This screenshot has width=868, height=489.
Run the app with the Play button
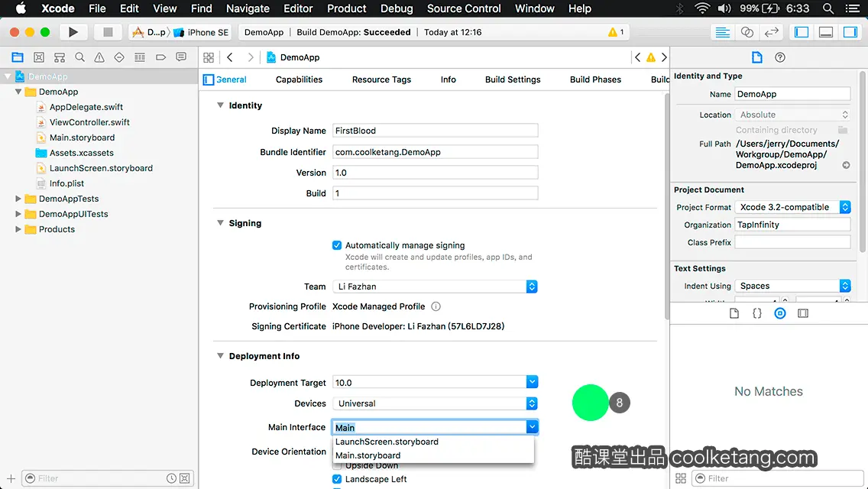click(73, 32)
